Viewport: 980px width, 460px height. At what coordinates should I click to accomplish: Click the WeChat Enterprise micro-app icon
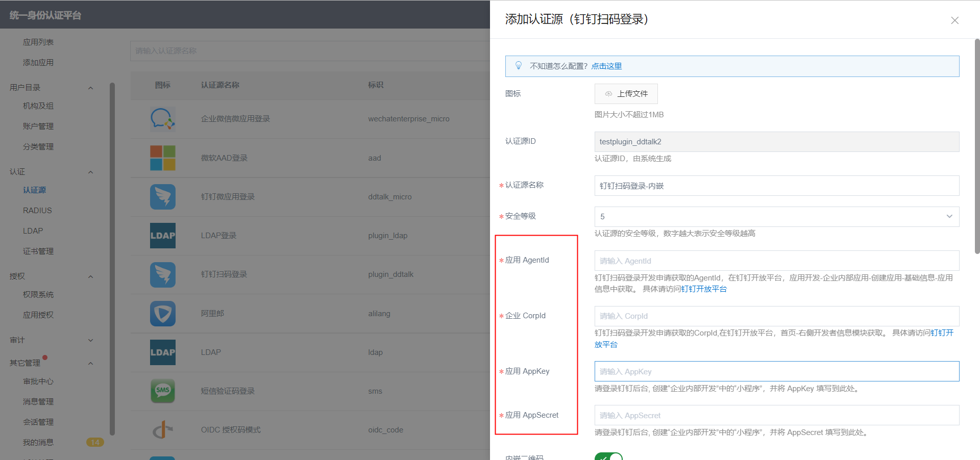162,119
